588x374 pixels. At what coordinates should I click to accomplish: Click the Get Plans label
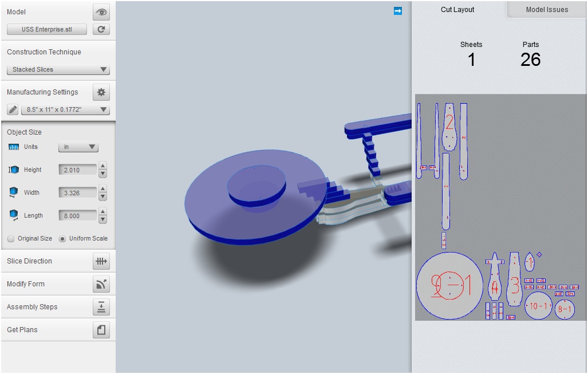click(22, 330)
